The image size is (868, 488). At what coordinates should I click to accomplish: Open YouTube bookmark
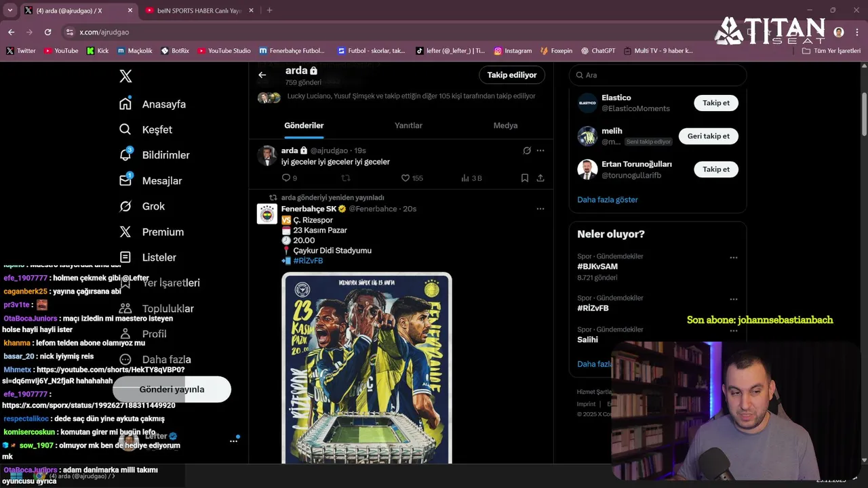click(x=61, y=51)
